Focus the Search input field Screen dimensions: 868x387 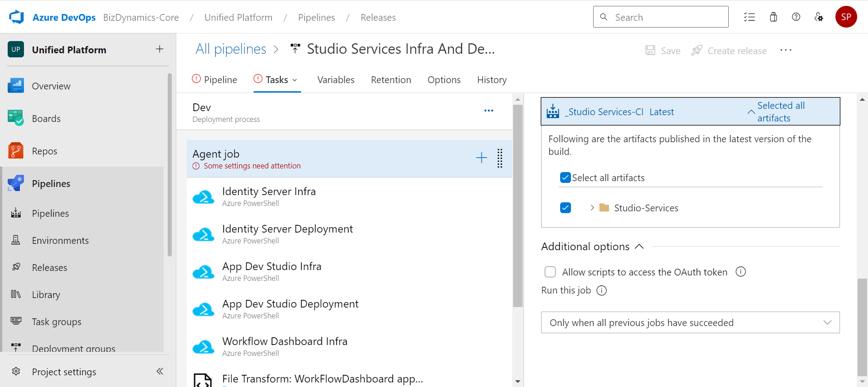(x=660, y=17)
